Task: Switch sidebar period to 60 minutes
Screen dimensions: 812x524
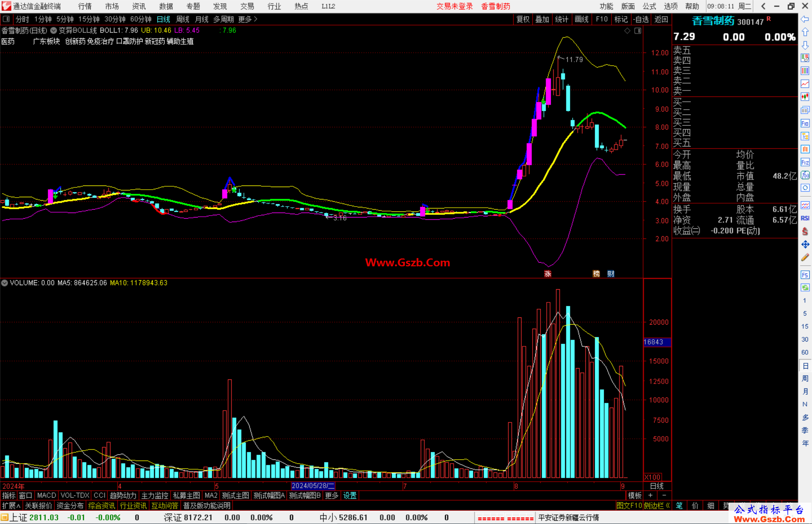Action: [804, 352]
